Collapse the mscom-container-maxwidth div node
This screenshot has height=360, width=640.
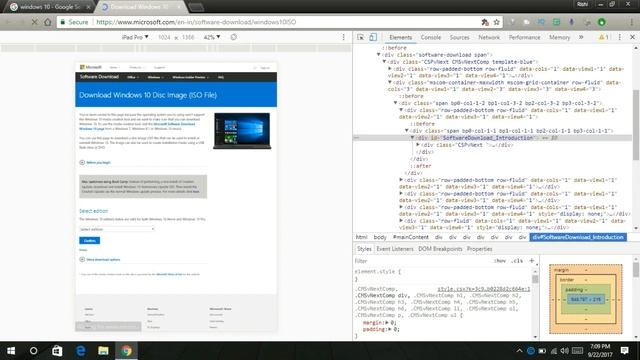pyautogui.click(x=390, y=82)
